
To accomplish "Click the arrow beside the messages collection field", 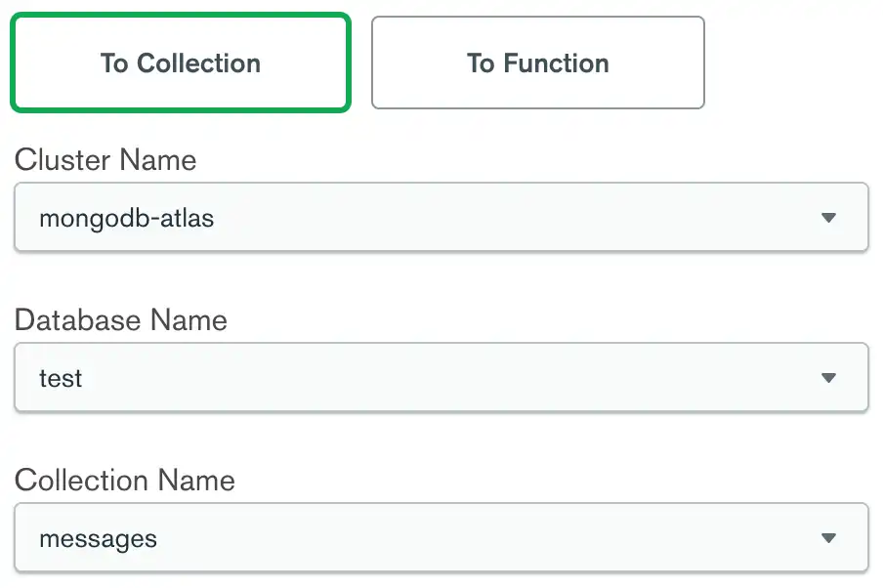I will click(x=828, y=537).
